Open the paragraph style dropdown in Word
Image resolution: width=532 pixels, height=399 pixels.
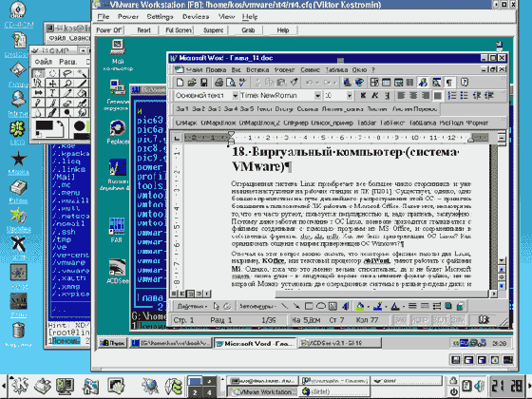[235, 96]
